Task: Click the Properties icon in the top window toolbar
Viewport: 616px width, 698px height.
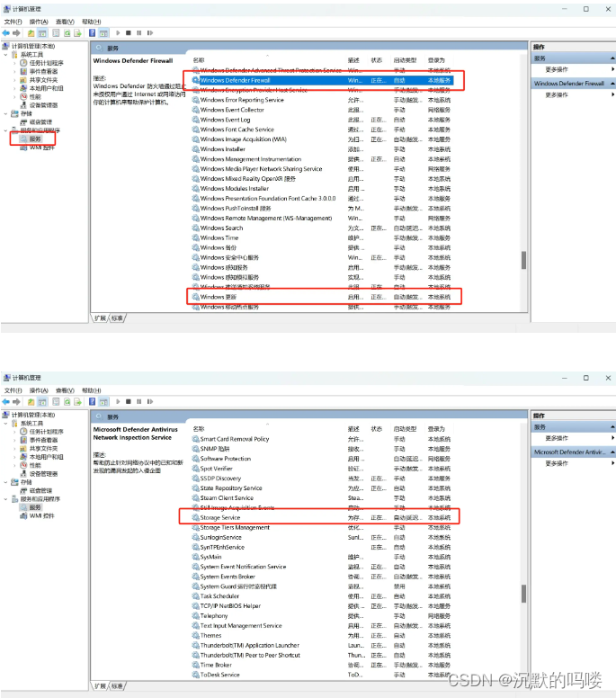Action: [56, 33]
